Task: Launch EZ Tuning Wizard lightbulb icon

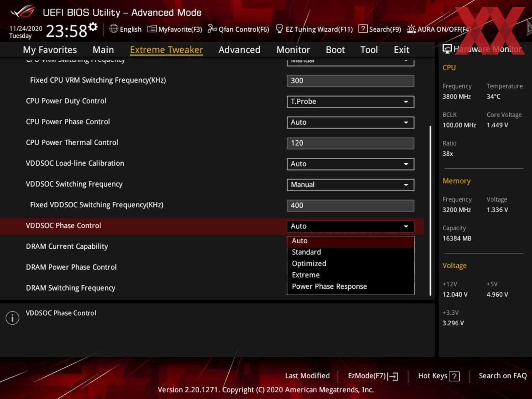Action: [x=279, y=29]
